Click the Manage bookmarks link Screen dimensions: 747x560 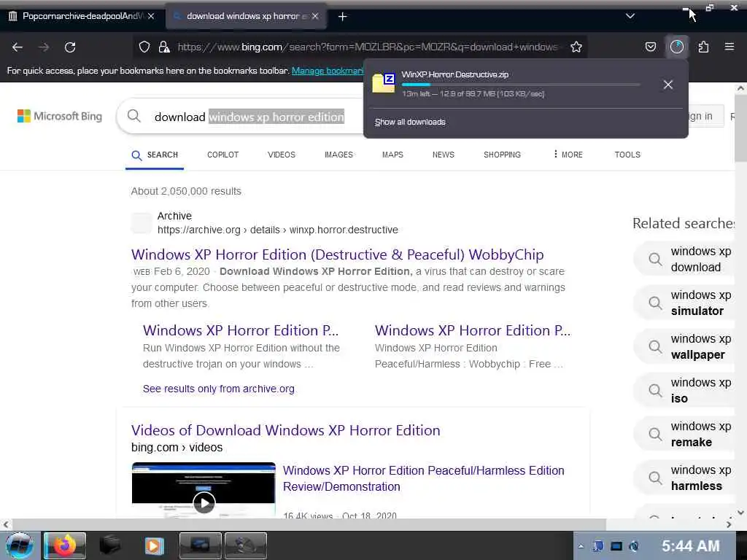(328, 71)
